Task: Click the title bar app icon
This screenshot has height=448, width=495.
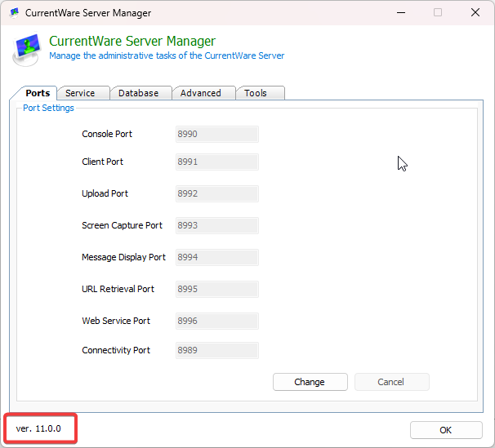Action: [14, 13]
